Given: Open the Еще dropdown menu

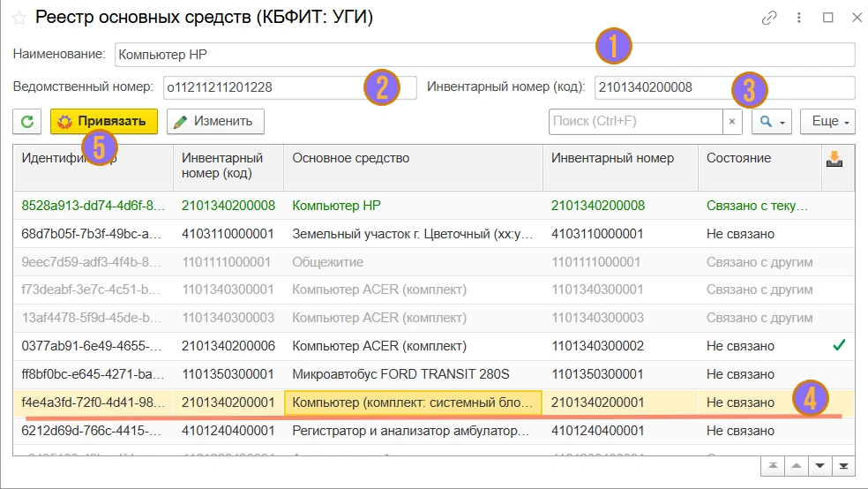Looking at the screenshot, I should coord(827,121).
